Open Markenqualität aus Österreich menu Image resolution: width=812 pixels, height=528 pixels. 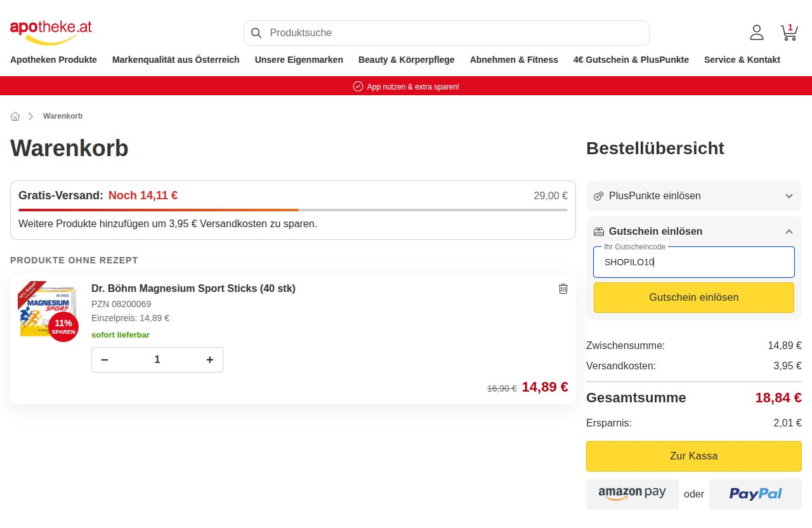pyautogui.click(x=176, y=60)
